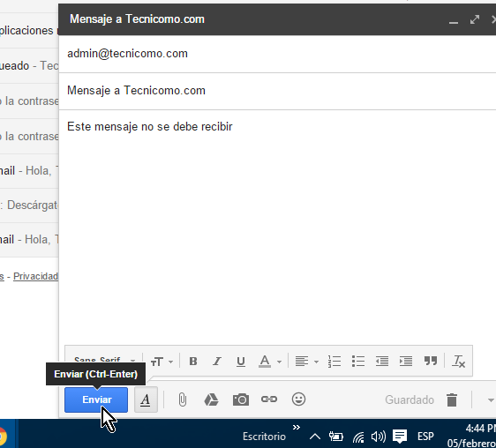Click the recipient field admin@tecnicomo.com

(x=277, y=54)
